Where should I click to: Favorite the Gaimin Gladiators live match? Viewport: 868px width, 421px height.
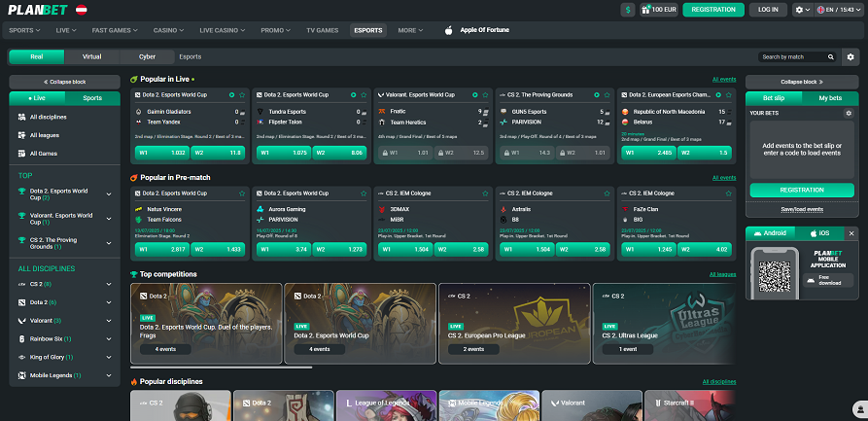click(242, 95)
